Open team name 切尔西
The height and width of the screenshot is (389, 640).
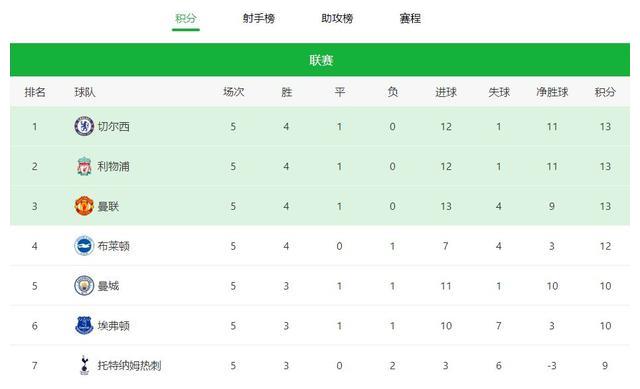coord(113,127)
